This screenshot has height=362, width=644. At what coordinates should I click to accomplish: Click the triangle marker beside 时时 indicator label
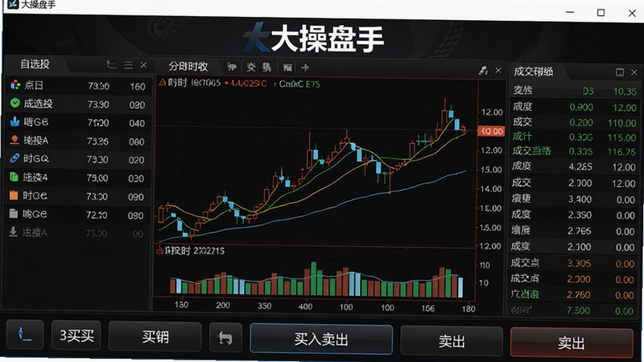163,83
